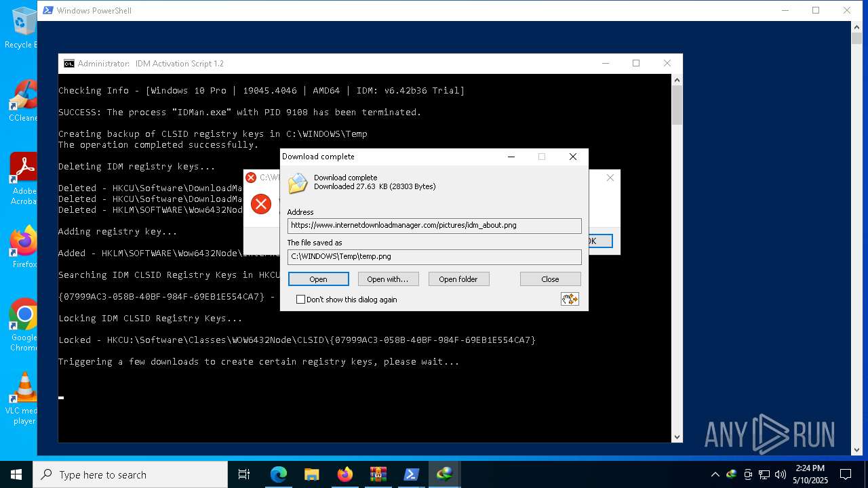
Task: Open Firefox from taskbar
Action: coord(345,474)
